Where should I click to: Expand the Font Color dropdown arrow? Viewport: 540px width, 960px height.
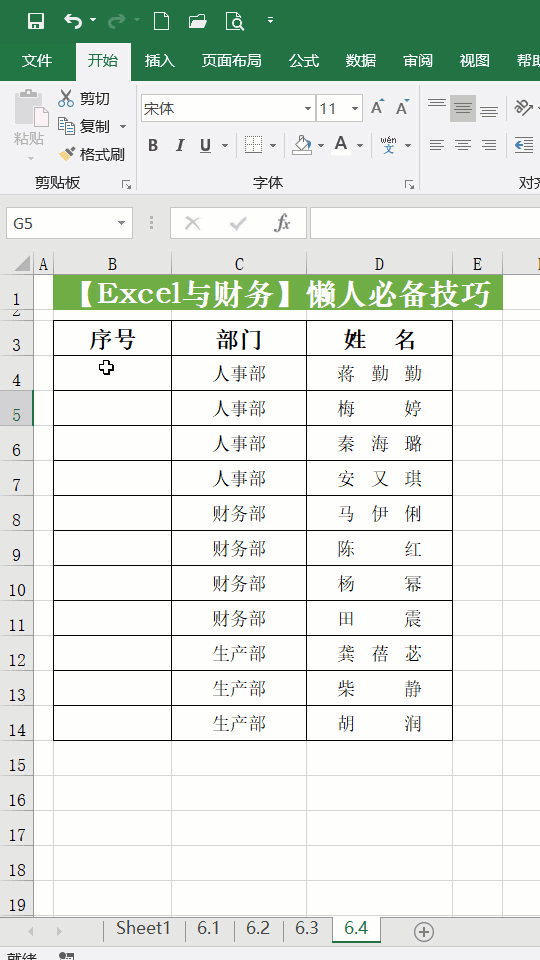[360, 146]
